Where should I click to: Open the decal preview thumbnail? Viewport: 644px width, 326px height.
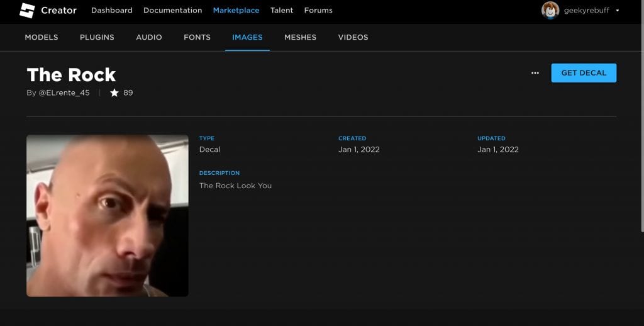click(x=108, y=216)
